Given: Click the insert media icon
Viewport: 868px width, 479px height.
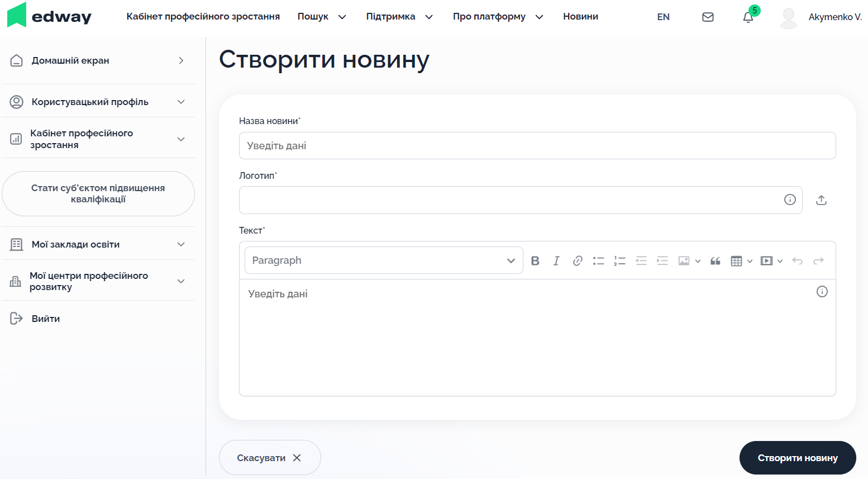Looking at the screenshot, I should coord(766,260).
